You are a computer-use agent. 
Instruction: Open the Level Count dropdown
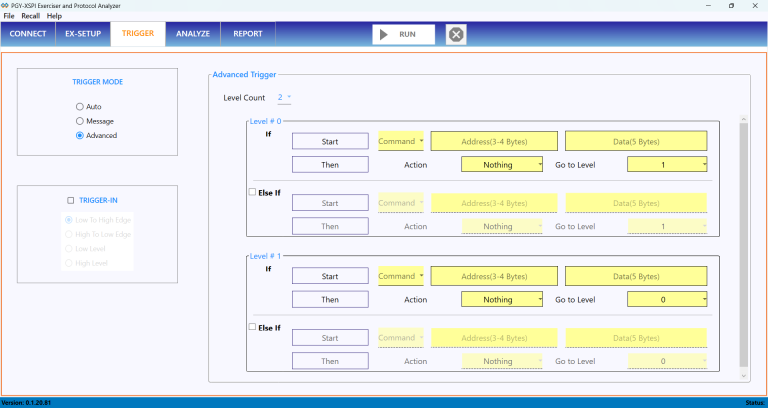pos(285,97)
